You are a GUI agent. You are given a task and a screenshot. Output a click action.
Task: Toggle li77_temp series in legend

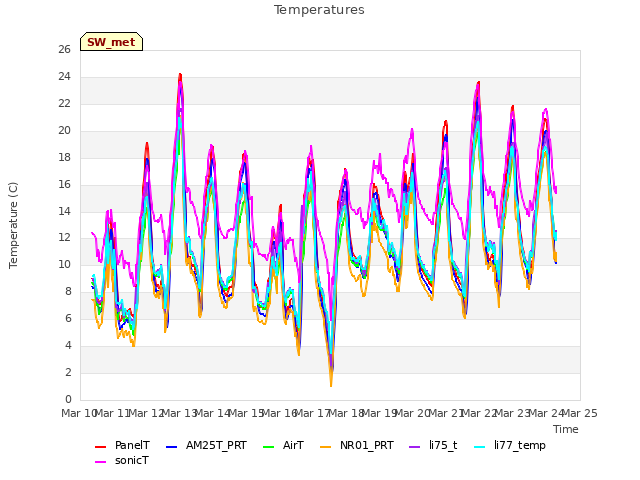510,445
